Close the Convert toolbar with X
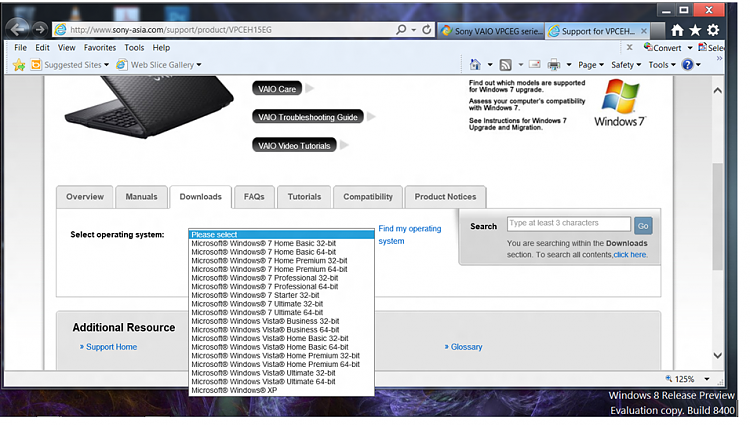Screen dimensions: 750x425 click(x=629, y=47)
